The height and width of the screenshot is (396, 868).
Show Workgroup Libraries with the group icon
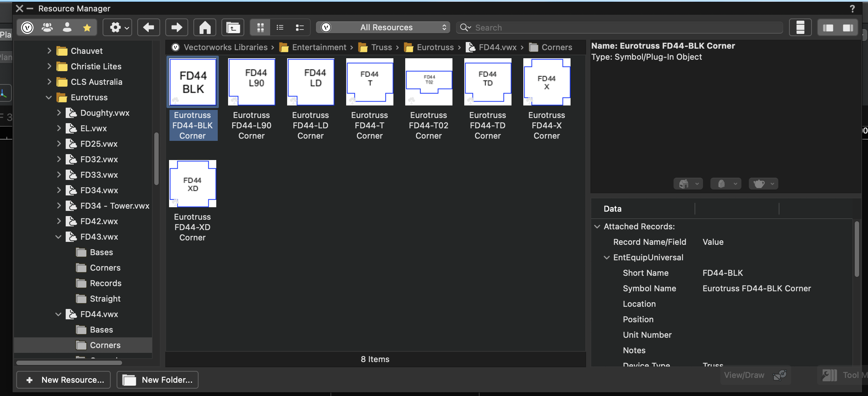click(x=47, y=28)
